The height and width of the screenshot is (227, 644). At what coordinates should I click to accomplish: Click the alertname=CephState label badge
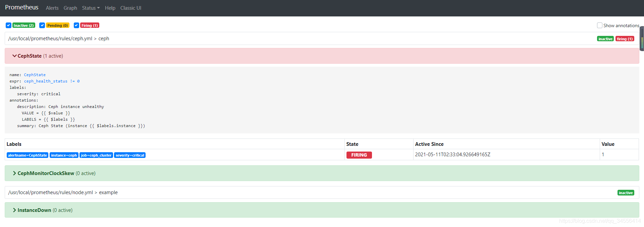coord(28,155)
